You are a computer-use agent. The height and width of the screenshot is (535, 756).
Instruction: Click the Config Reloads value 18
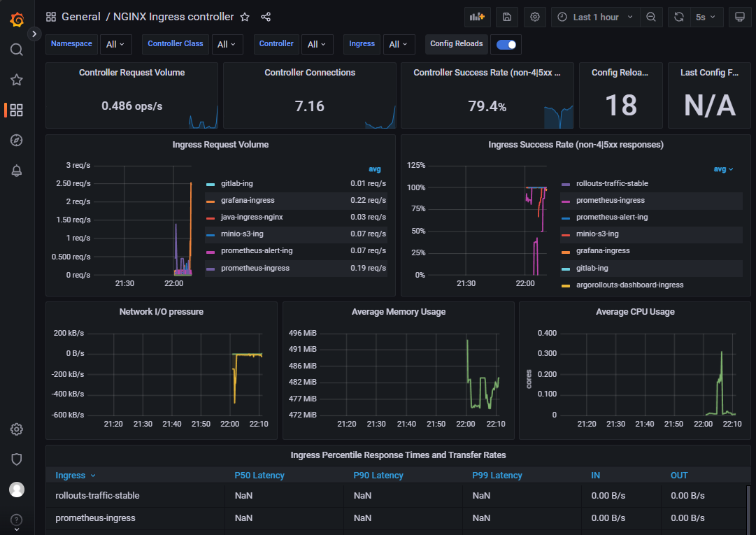[x=620, y=106]
